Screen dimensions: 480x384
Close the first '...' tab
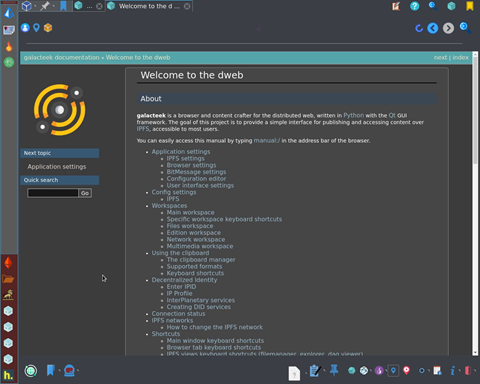click(x=99, y=6)
